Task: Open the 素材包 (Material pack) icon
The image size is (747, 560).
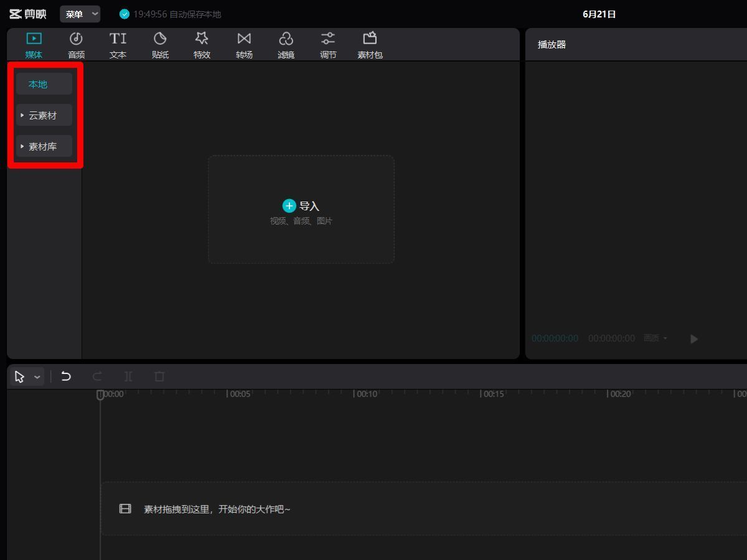Action: [370, 39]
